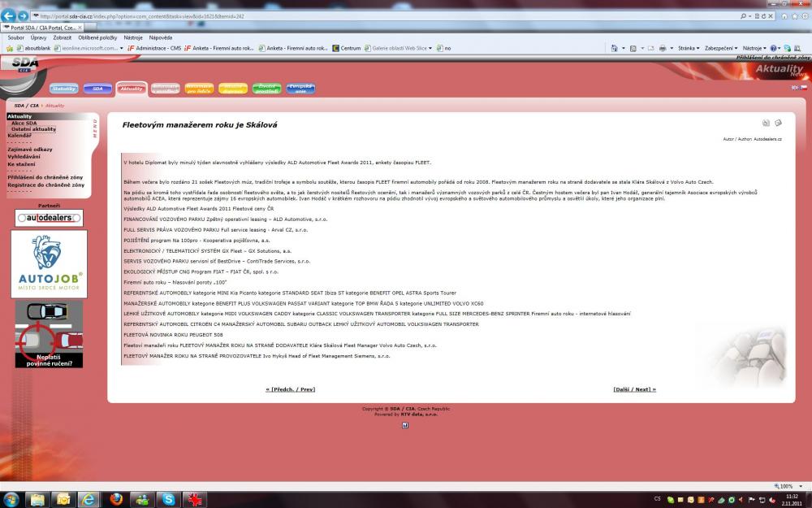Click the Další / Next link
Image resolution: width=812 pixels, height=508 pixels.
pos(634,389)
